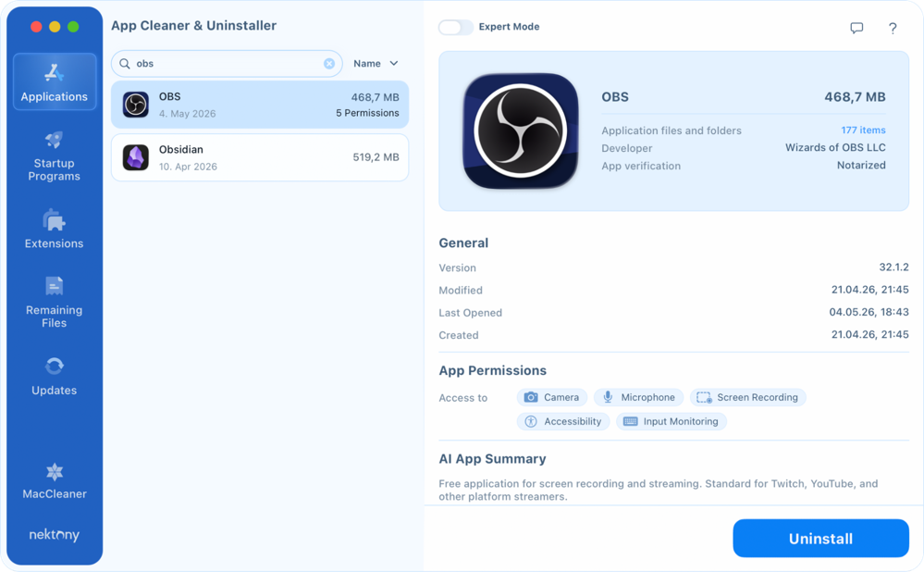The height and width of the screenshot is (572, 924).
Task: Click the Camera permission icon
Action: [x=531, y=397]
